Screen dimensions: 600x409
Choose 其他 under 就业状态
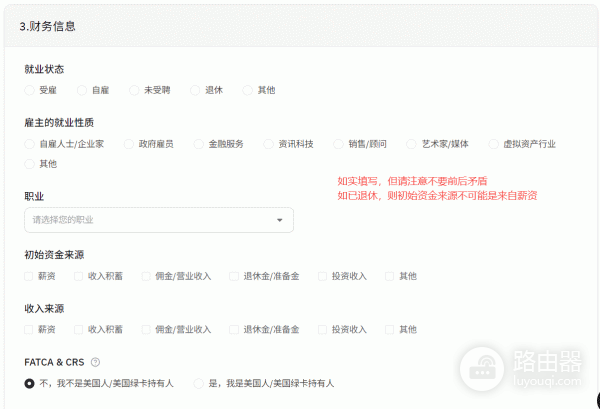pos(248,90)
